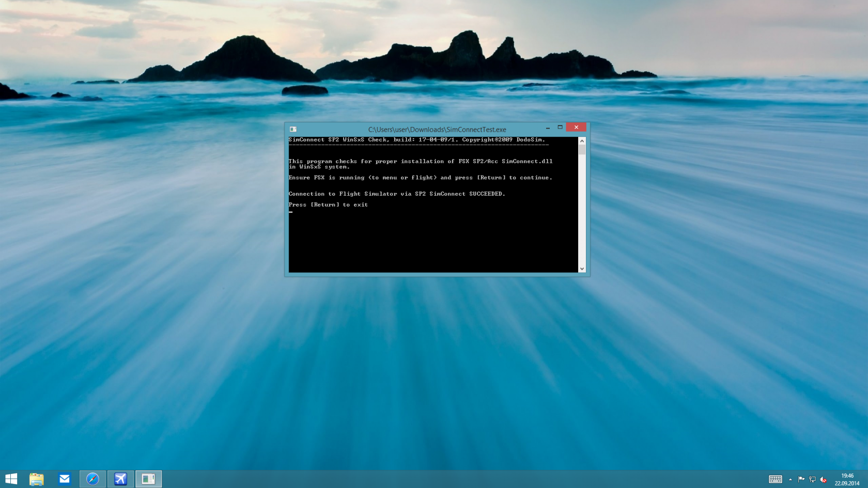Screen dimensions: 868x488
Task: Open network status from the system tray
Action: click(813, 479)
